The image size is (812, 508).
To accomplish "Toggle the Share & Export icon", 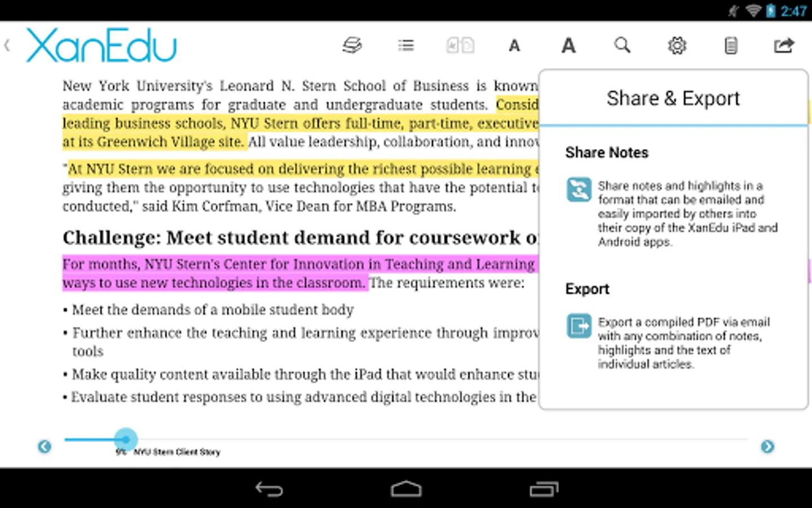I will [784, 45].
